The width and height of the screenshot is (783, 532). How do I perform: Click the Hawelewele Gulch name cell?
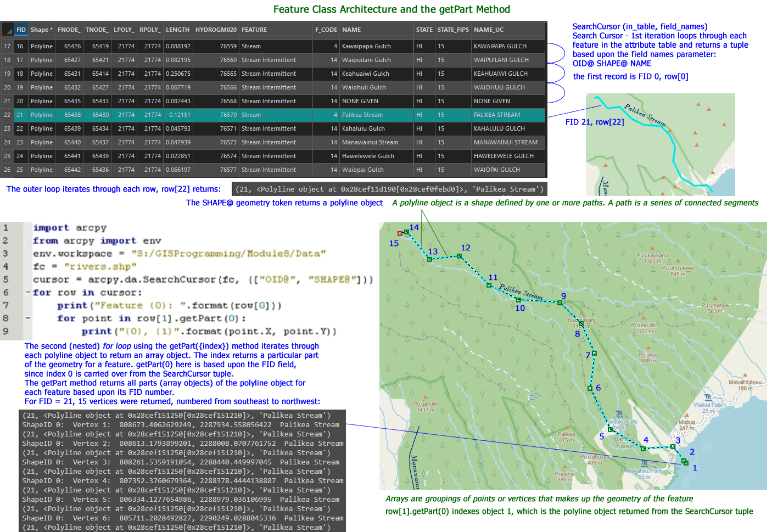(377, 156)
